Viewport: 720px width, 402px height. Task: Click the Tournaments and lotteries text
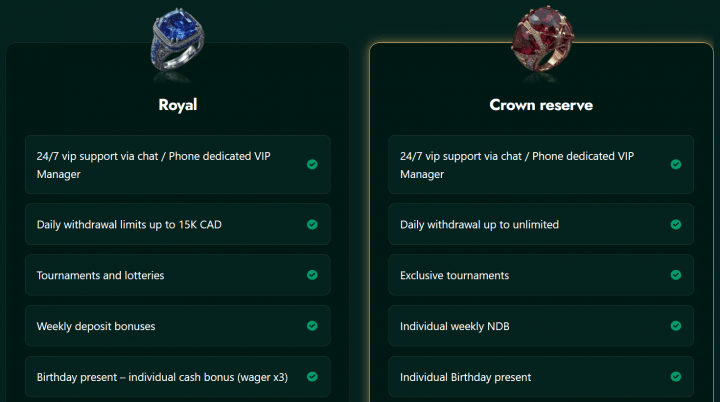pos(100,275)
